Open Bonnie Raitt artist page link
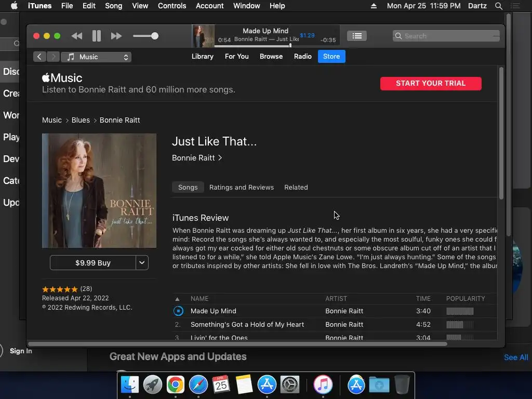This screenshot has width=532, height=399. pyautogui.click(x=197, y=158)
